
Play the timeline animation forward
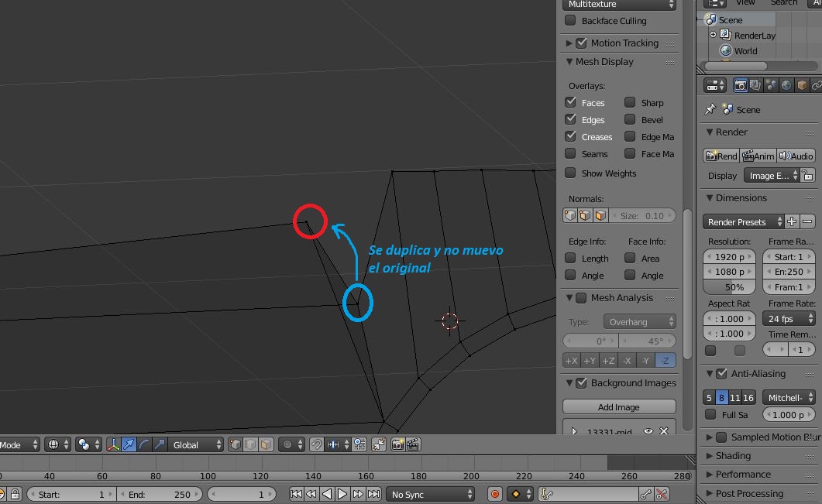[x=342, y=494]
